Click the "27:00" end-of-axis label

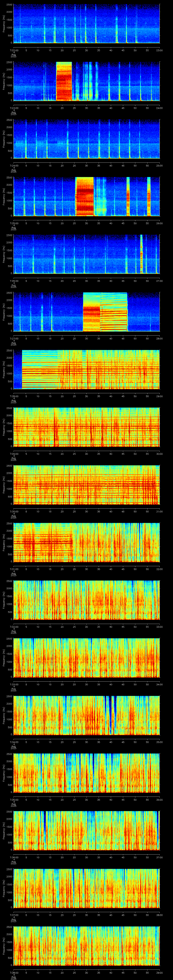pyautogui.click(x=160, y=281)
